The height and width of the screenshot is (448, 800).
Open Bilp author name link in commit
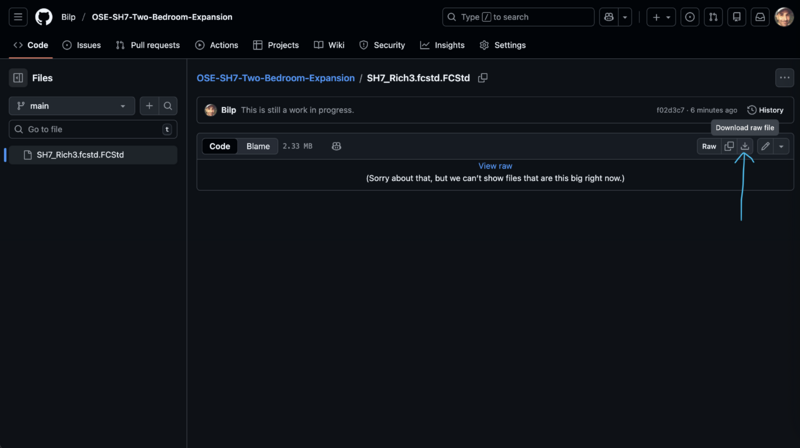(x=229, y=110)
